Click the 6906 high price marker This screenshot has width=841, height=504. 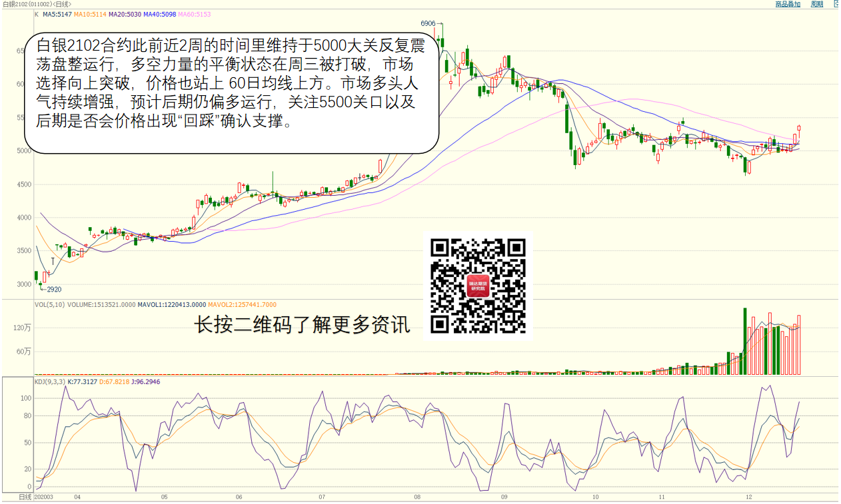click(x=428, y=23)
